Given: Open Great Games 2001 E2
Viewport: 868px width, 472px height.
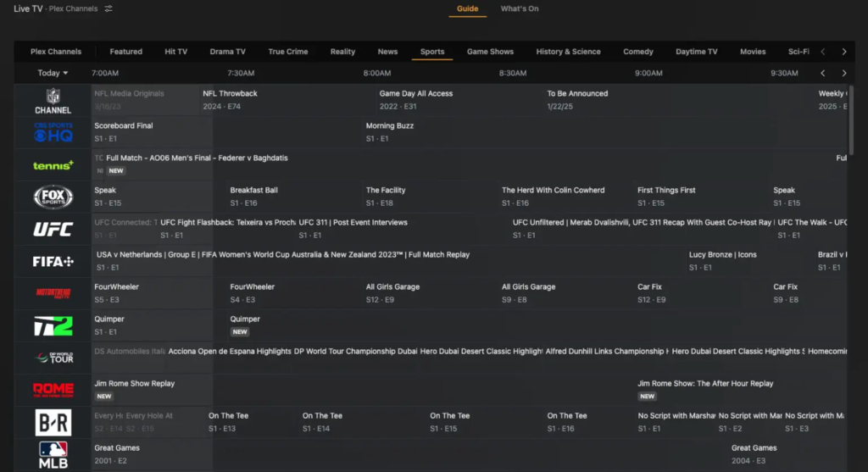Looking at the screenshot, I should 409,453.
